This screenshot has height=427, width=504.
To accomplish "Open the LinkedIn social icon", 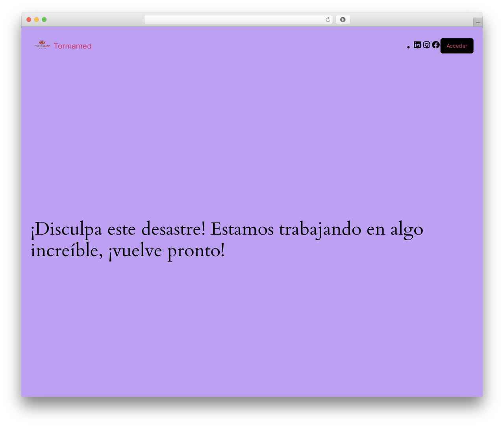I will [x=417, y=45].
